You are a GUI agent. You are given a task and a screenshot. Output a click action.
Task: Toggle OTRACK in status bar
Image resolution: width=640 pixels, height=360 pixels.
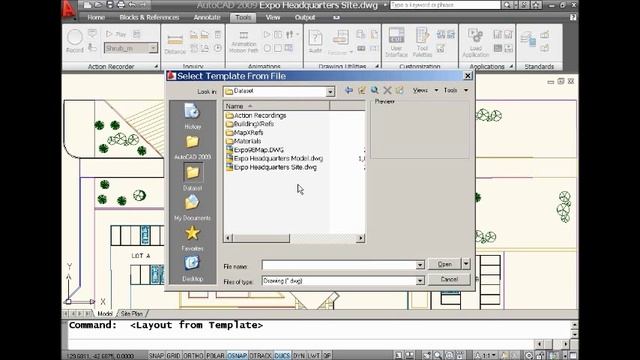click(x=260, y=356)
